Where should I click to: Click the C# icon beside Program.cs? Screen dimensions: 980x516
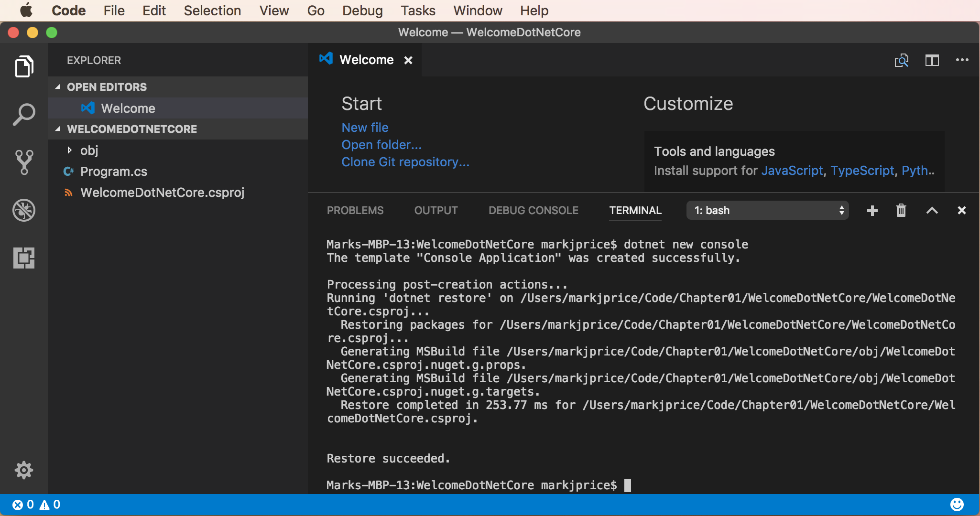click(x=69, y=172)
